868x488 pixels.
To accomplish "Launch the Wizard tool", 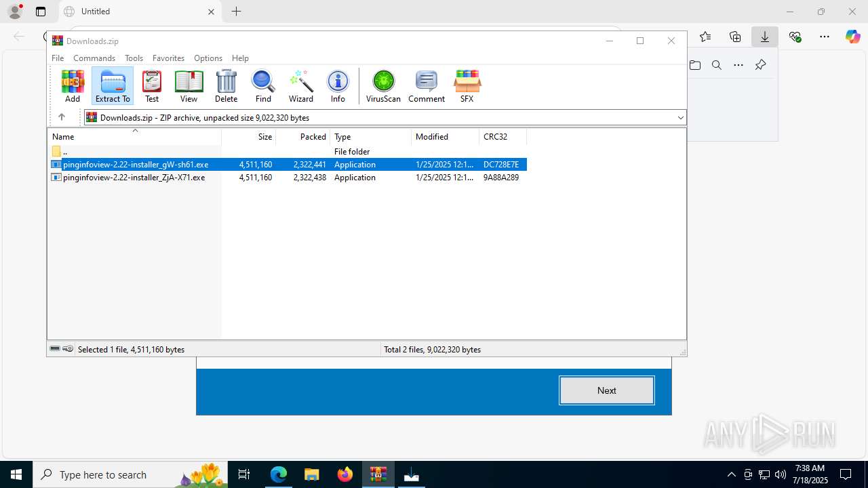I will pos(301,86).
